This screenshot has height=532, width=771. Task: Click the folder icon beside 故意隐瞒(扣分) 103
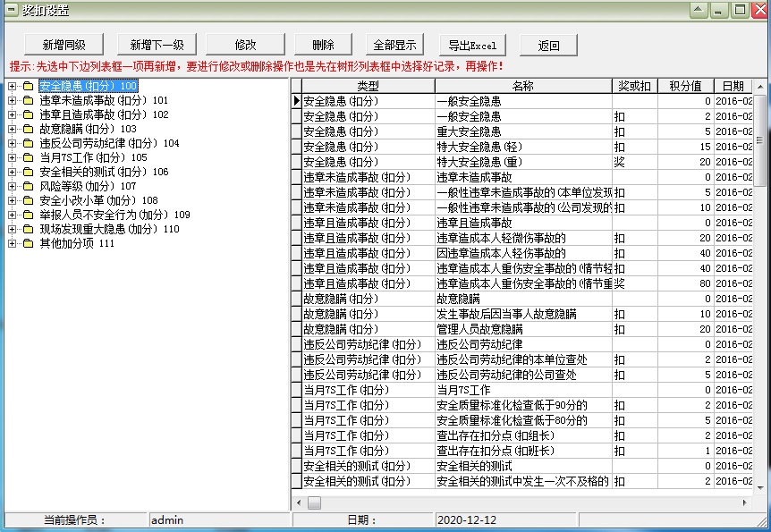pyautogui.click(x=28, y=130)
